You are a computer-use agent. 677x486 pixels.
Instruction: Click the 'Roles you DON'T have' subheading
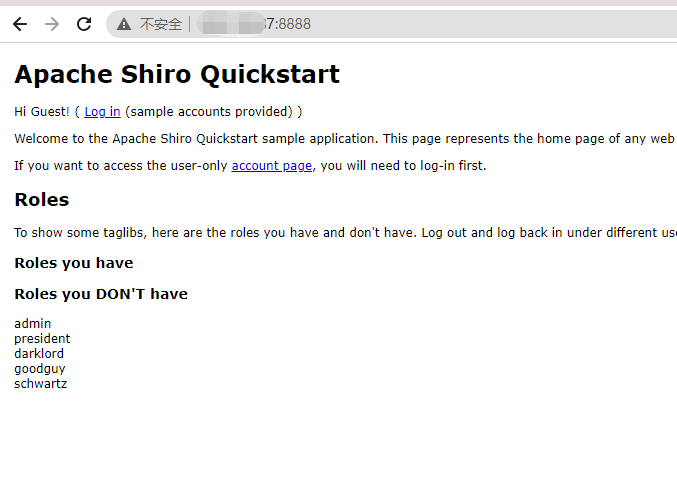click(101, 294)
